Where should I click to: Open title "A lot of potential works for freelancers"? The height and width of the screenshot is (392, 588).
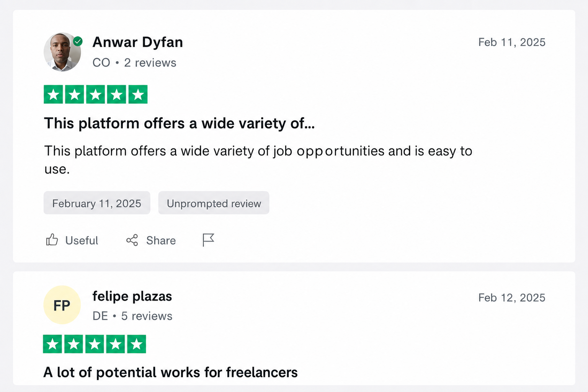coord(171,372)
